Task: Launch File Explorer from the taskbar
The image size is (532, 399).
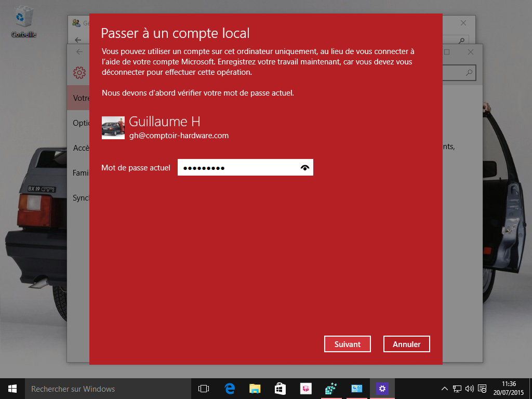Action: click(254, 388)
